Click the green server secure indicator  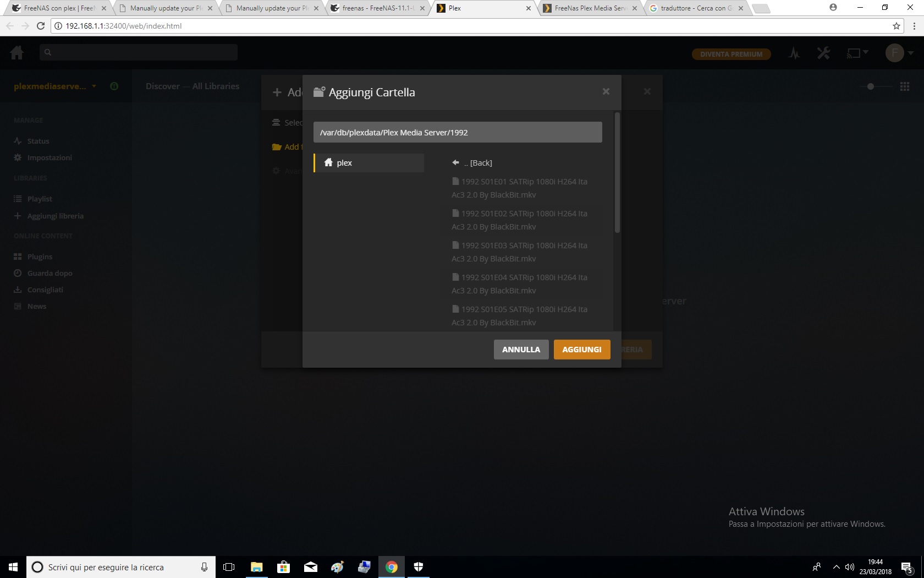[x=114, y=86]
